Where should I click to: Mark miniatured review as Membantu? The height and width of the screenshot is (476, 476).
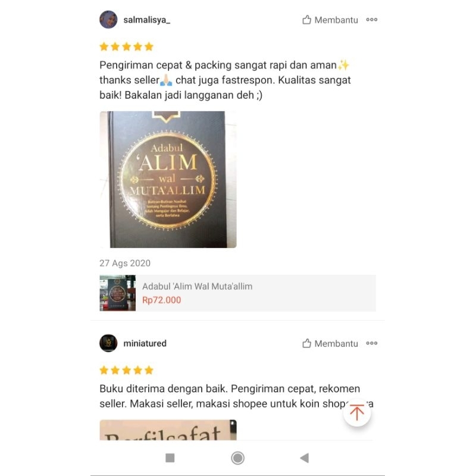(x=330, y=343)
